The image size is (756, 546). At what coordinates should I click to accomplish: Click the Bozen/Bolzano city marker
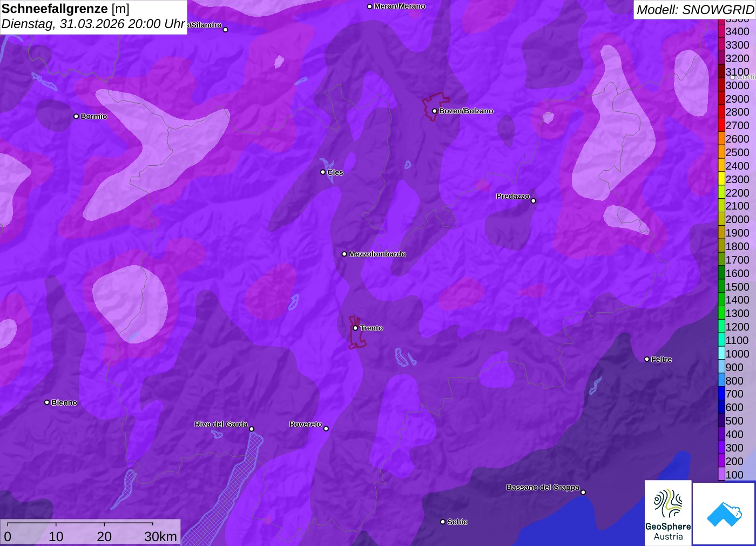[x=435, y=111]
